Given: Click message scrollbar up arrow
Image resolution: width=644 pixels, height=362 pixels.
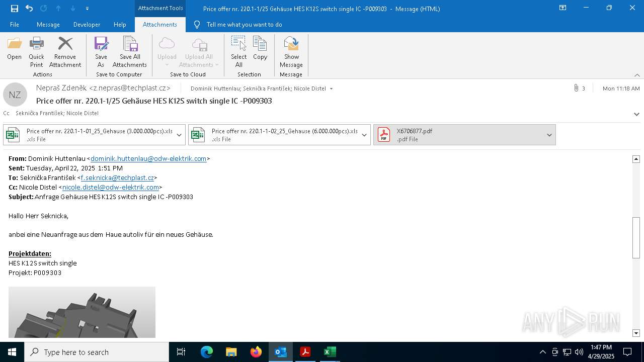Looking at the screenshot, I should tap(636, 159).
